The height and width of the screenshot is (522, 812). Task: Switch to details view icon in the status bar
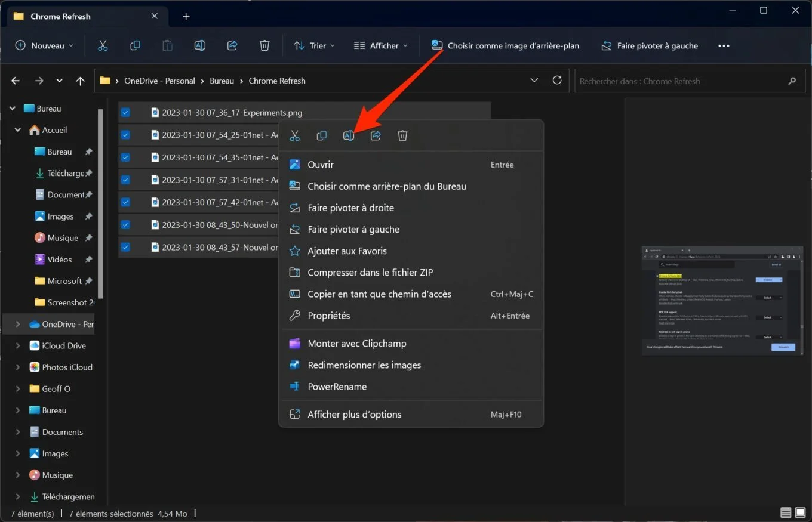(x=786, y=513)
